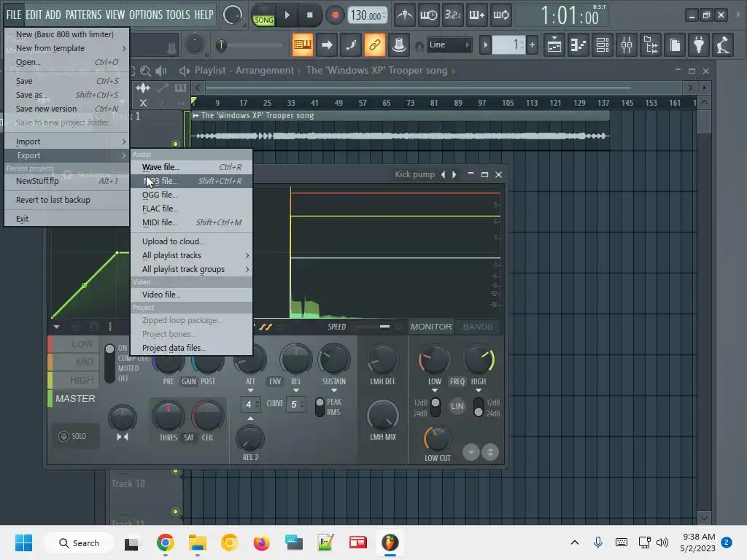
Task: Open the playlist view icon
Action: (x=554, y=45)
